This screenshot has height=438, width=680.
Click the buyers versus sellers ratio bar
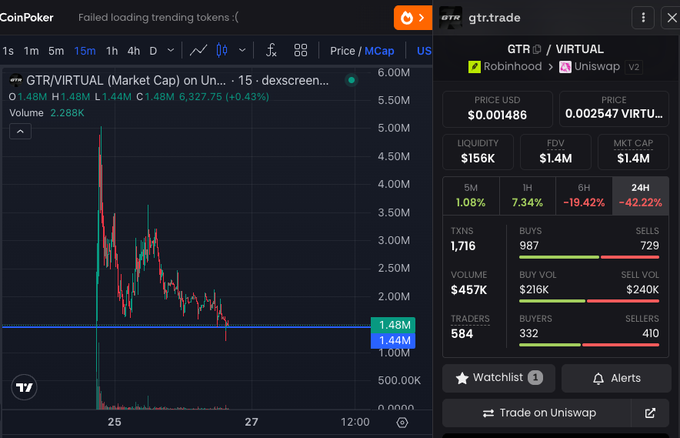point(589,345)
